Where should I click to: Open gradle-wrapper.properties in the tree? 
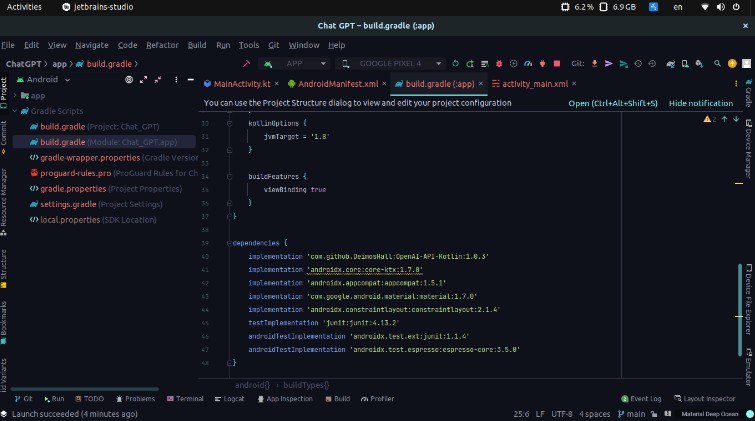point(113,158)
